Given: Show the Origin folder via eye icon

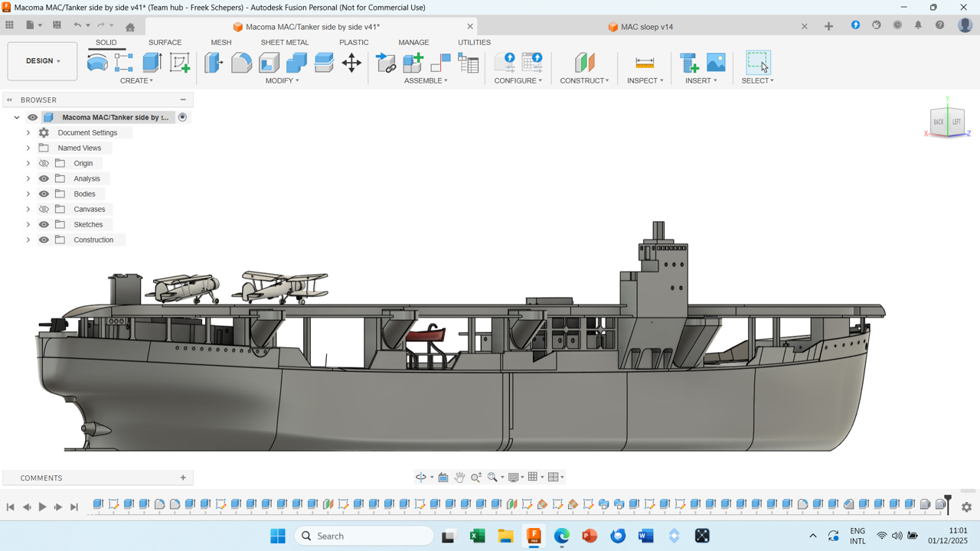Looking at the screenshot, I should pyautogui.click(x=44, y=163).
